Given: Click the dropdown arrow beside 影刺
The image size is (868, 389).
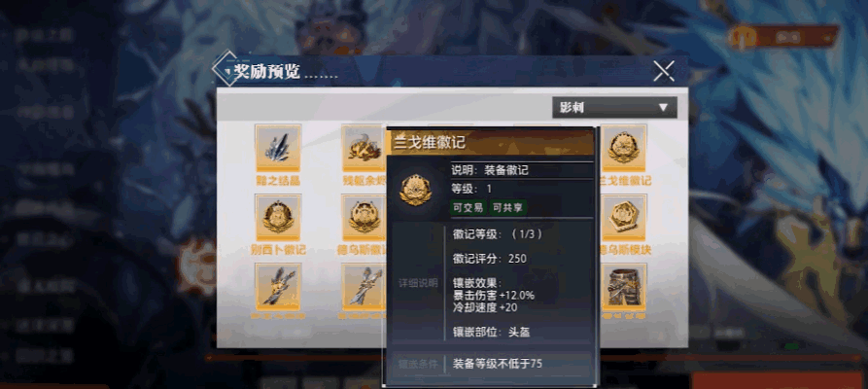Looking at the screenshot, I should (663, 108).
